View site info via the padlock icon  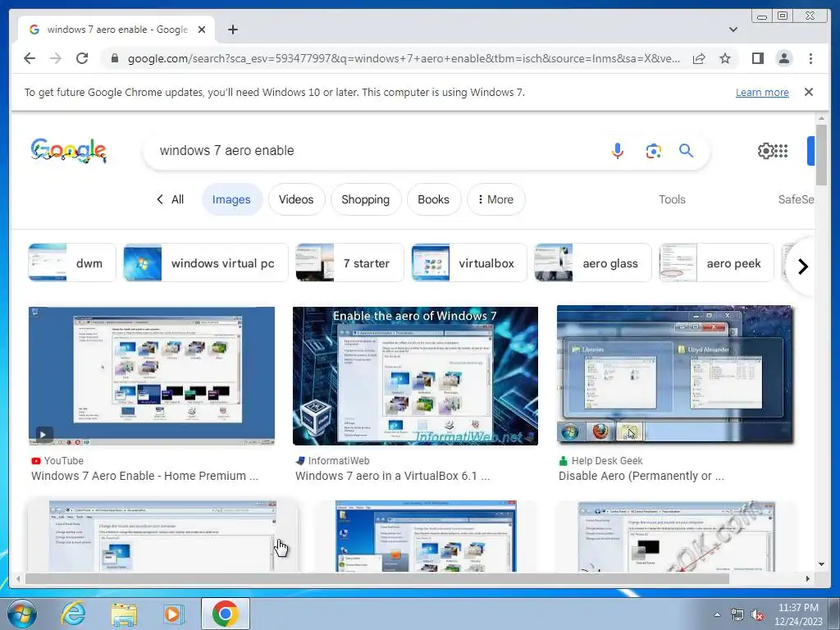click(x=114, y=58)
